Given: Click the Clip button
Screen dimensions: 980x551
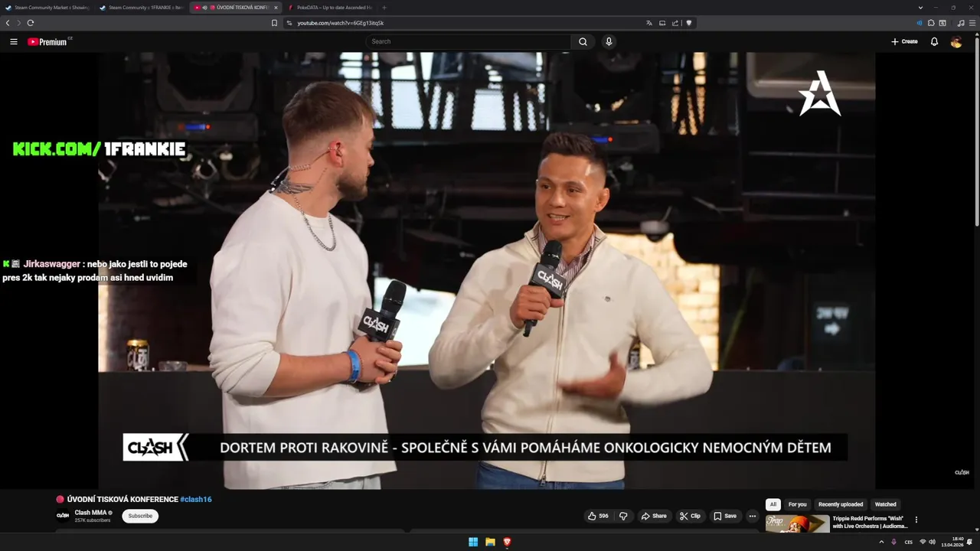Looking at the screenshot, I should (x=690, y=516).
